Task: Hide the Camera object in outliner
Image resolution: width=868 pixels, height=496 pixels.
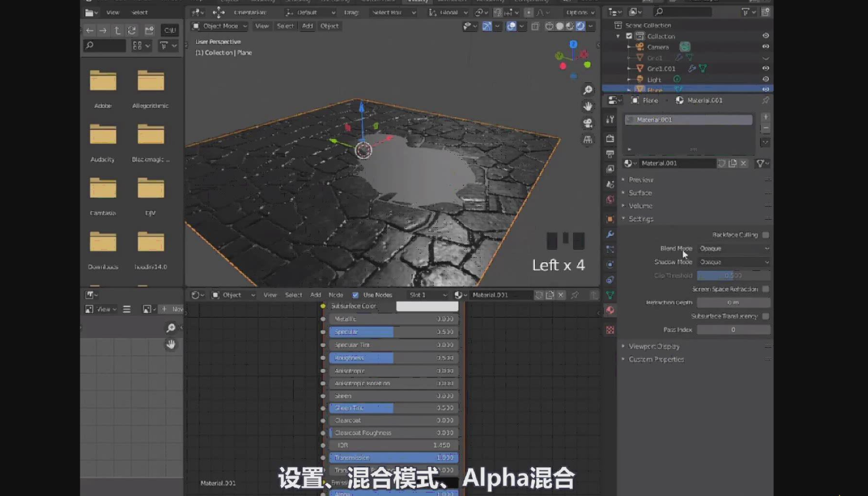Action: point(765,47)
